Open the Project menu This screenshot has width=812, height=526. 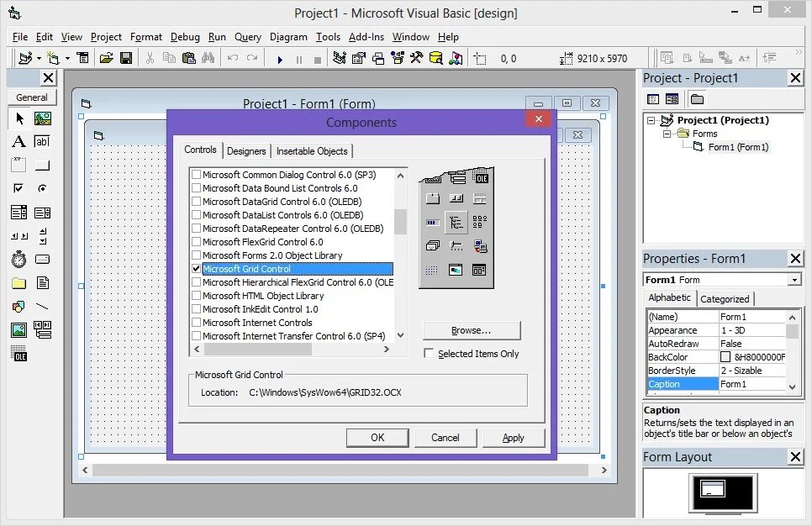coord(106,37)
